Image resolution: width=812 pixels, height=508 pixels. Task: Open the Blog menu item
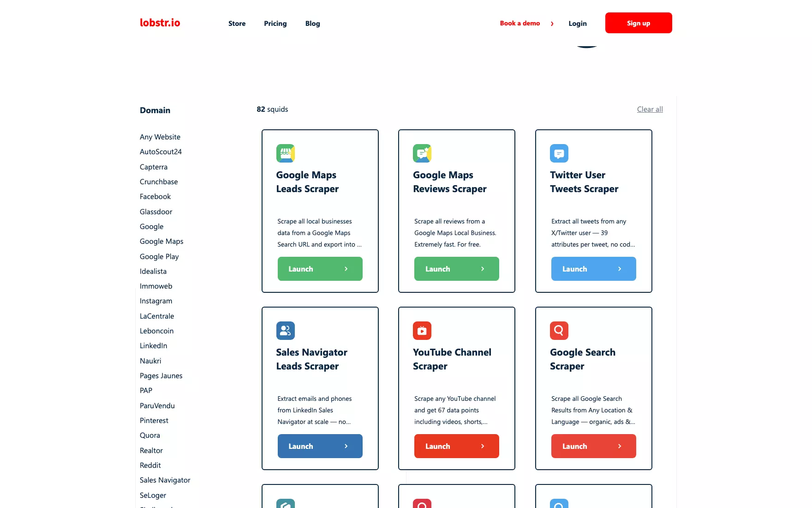(x=312, y=24)
